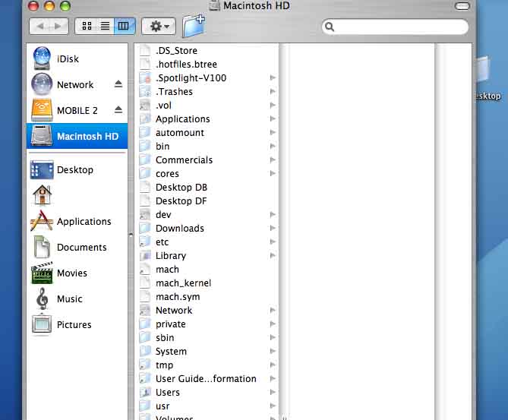Select the Applications folder in column list
Image resolution: width=508 pixels, height=420 pixels.
click(x=207, y=119)
